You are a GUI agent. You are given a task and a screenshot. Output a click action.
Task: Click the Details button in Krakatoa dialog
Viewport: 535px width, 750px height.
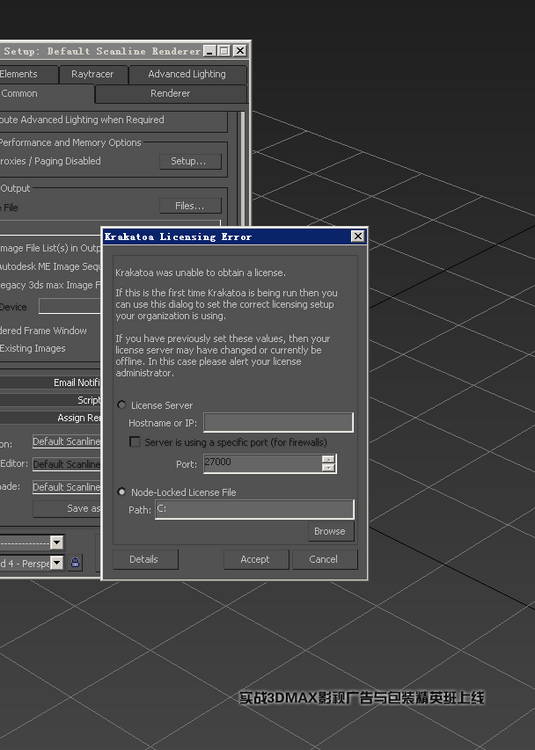[x=145, y=559]
